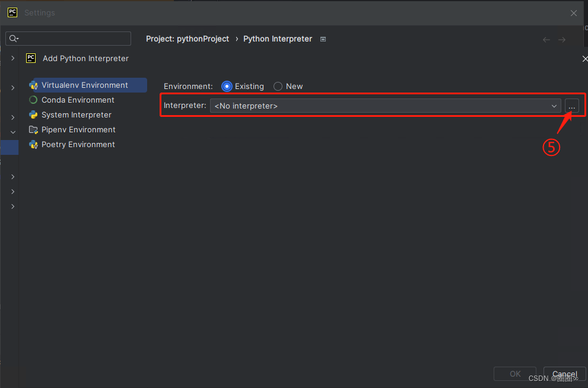Click the Cancel button

pos(564,374)
